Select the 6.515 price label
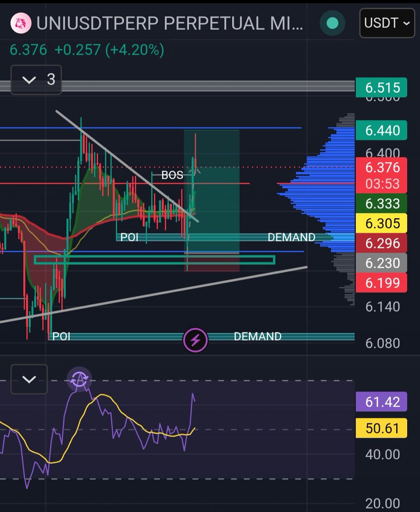This screenshot has height=512, width=420. (381, 88)
